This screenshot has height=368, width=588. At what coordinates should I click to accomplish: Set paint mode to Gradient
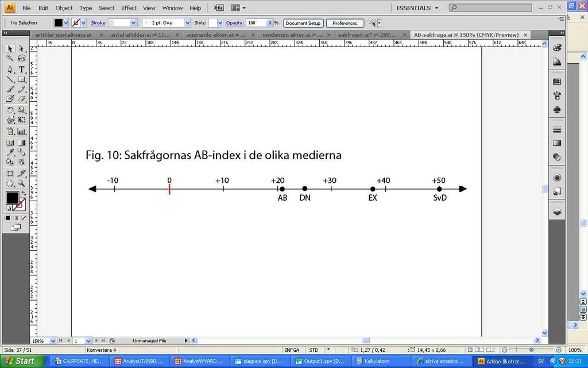(16, 218)
